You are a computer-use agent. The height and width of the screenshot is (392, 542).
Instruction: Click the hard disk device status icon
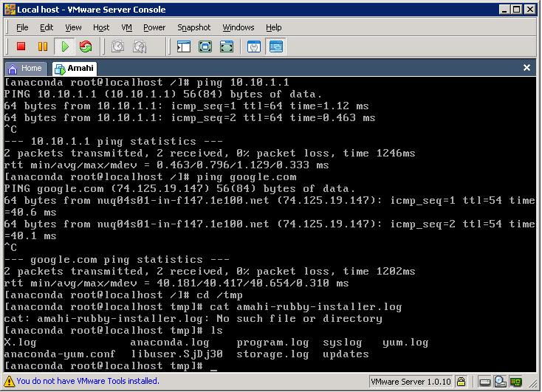[x=484, y=382]
